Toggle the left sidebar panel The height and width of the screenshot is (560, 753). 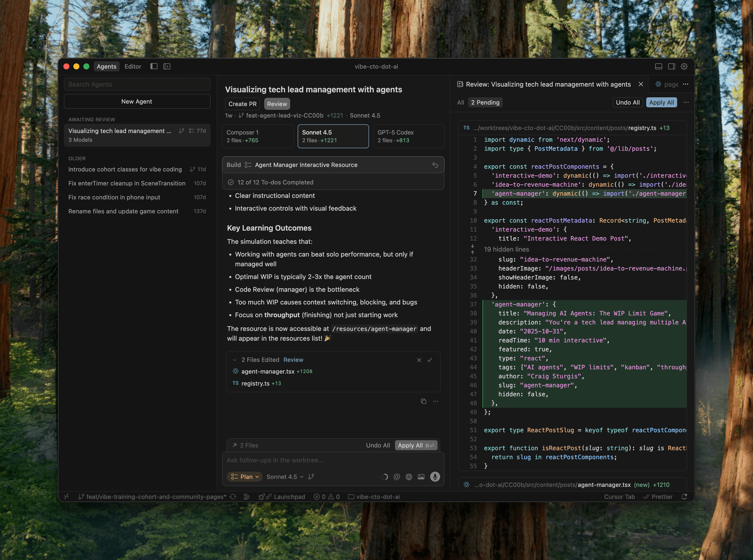(x=154, y=66)
